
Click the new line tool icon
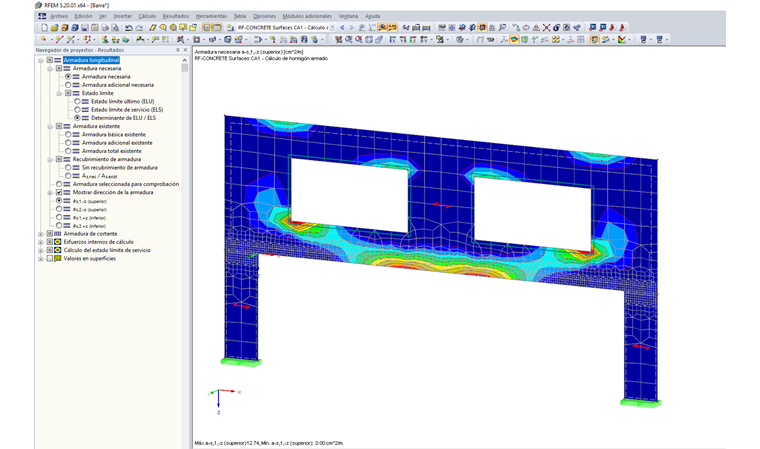(59, 40)
